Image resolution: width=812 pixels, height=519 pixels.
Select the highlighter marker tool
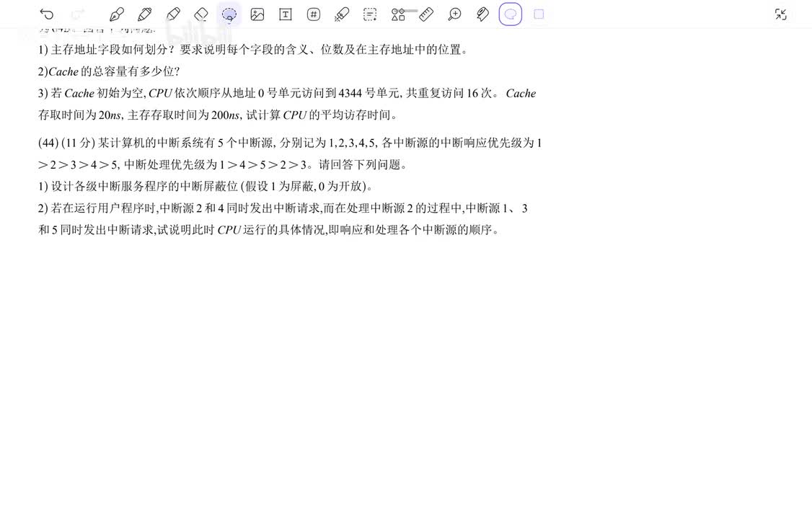173,14
